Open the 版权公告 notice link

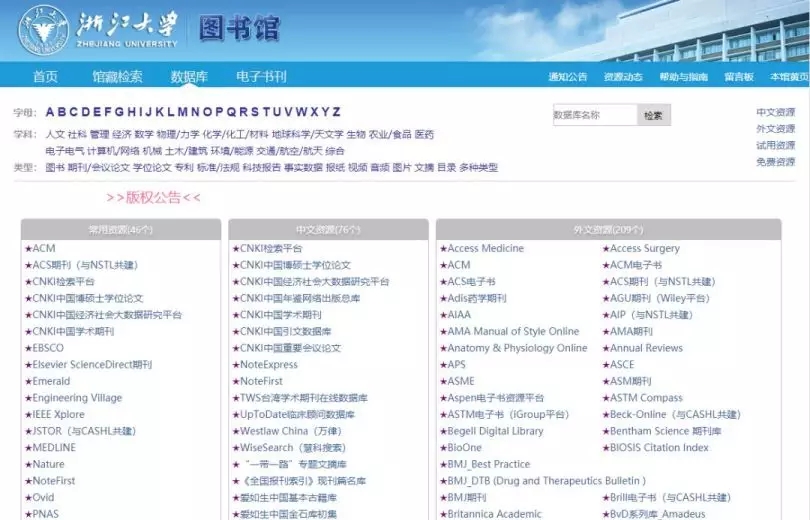[153, 197]
